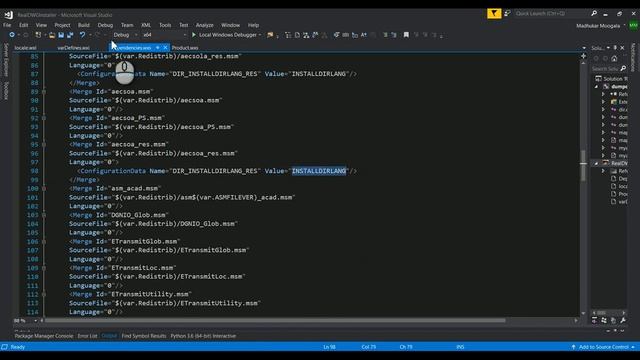Select the Solution root node in Solution Explorer
640x360 pixels.
coord(611,79)
